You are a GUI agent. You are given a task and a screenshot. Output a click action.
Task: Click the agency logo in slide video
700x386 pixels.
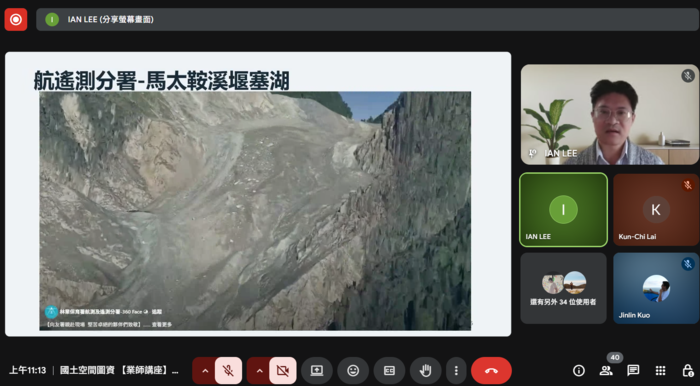coord(51,312)
